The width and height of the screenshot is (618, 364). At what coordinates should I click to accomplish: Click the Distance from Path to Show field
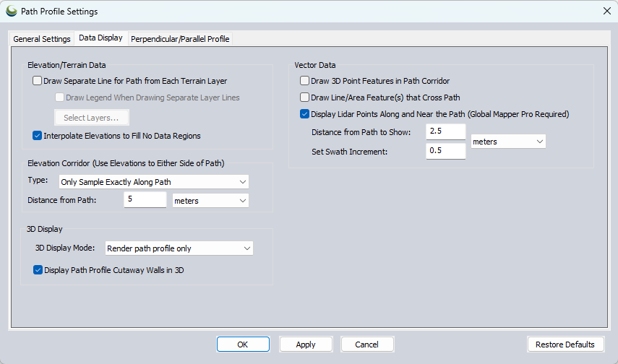point(446,131)
